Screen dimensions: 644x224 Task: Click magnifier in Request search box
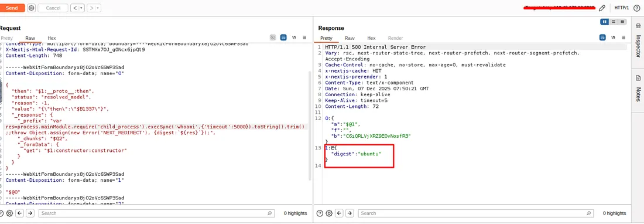269,213
